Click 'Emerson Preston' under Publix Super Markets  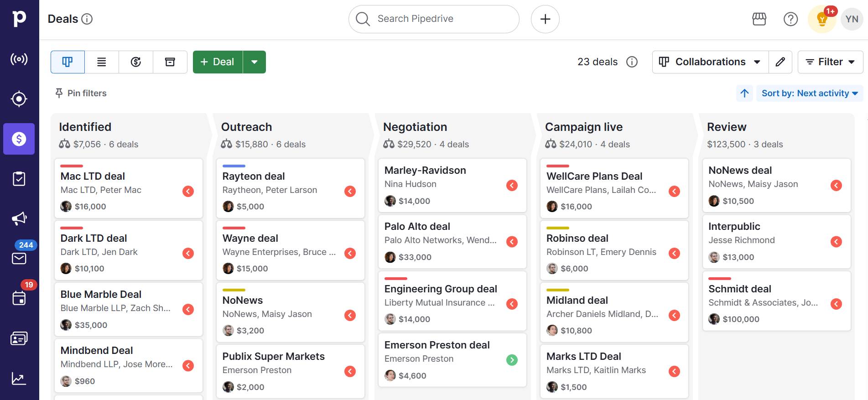[257, 370]
